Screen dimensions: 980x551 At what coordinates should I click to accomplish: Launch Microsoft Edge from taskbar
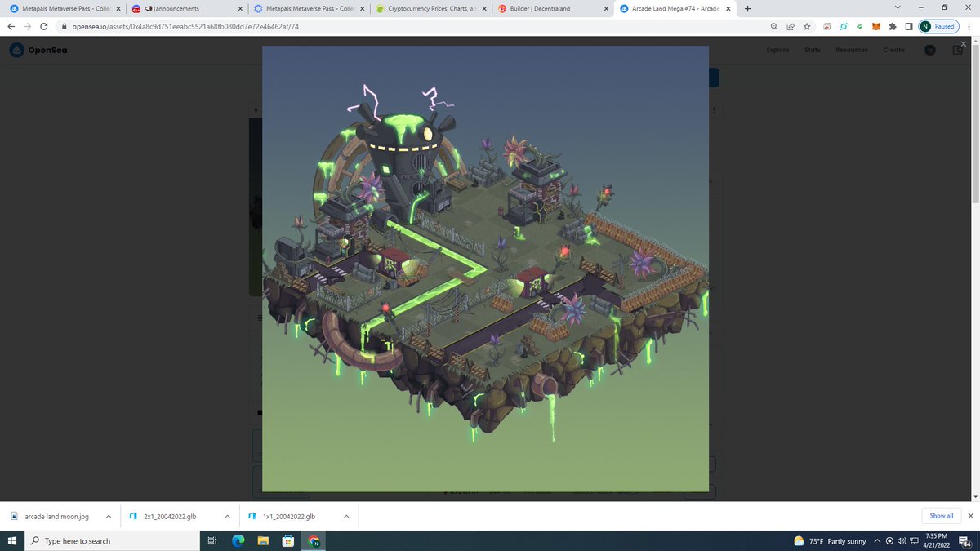[238, 540]
